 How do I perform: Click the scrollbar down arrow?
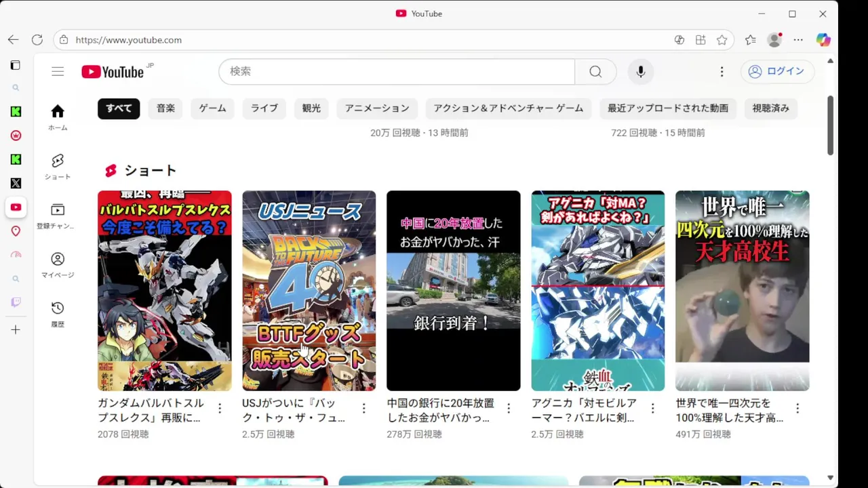click(831, 479)
